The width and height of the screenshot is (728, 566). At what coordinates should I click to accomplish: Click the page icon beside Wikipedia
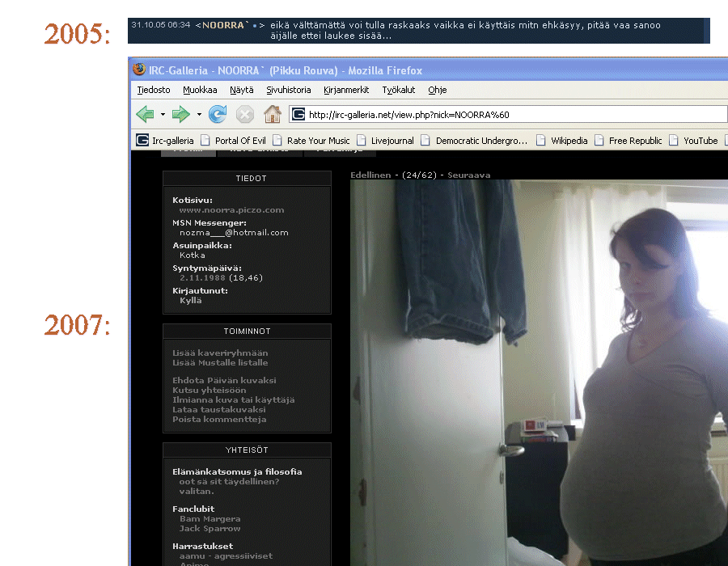click(x=541, y=140)
